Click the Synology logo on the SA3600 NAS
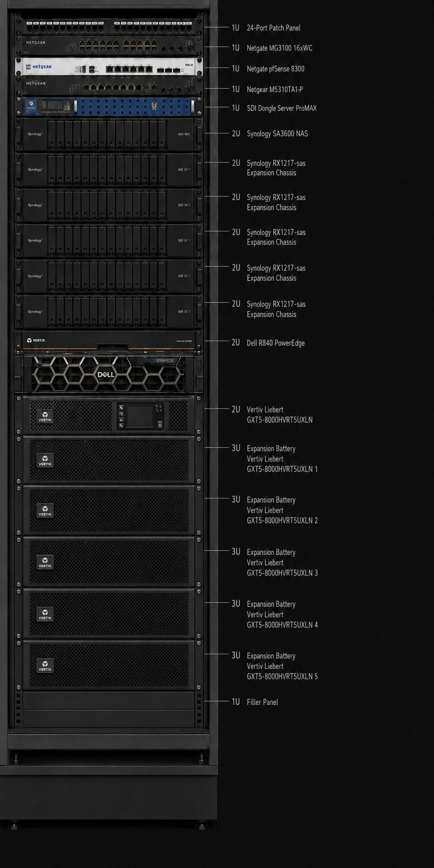The width and height of the screenshot is (434, 868). 35,134
